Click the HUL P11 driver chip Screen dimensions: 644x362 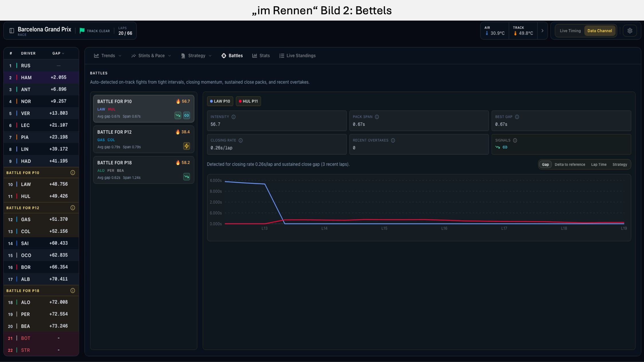(248, 101)
